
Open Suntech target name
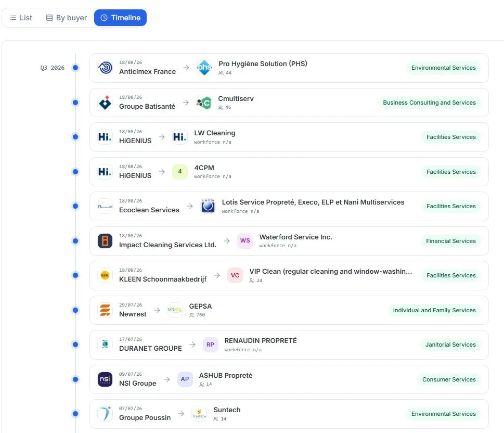[x=227, y=410]
